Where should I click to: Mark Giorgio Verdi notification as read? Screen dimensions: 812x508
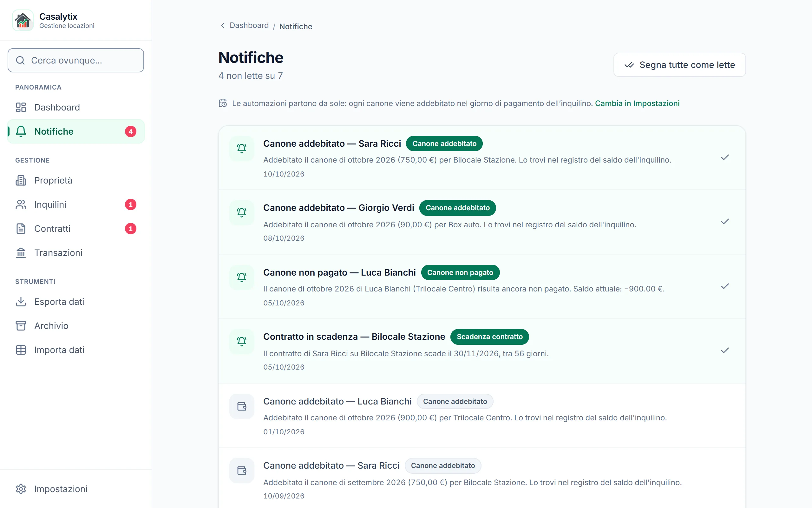[x=725, y=221]
